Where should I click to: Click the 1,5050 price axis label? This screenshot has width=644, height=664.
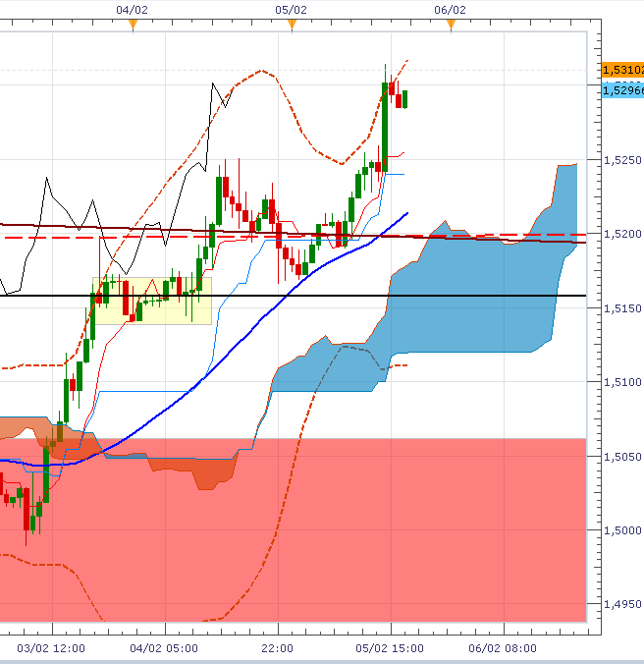point(622,457)
